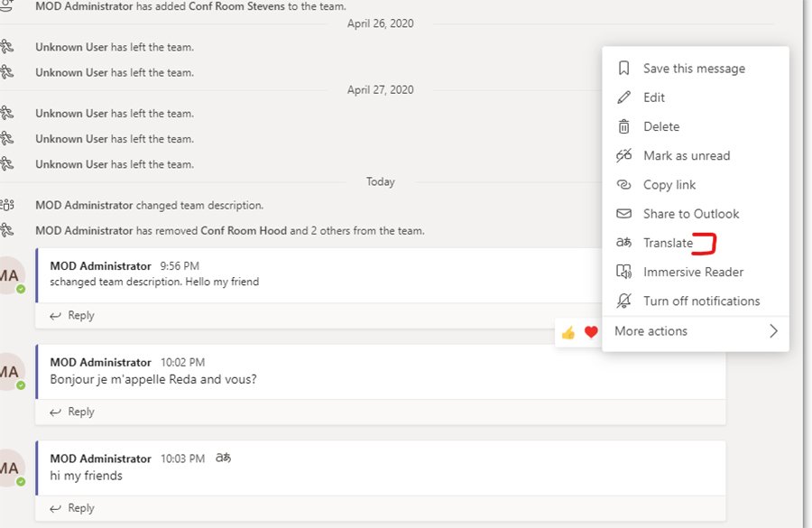Toggle the thumbs up reaction
Screen dimensions: 812x528
[567, 332]
